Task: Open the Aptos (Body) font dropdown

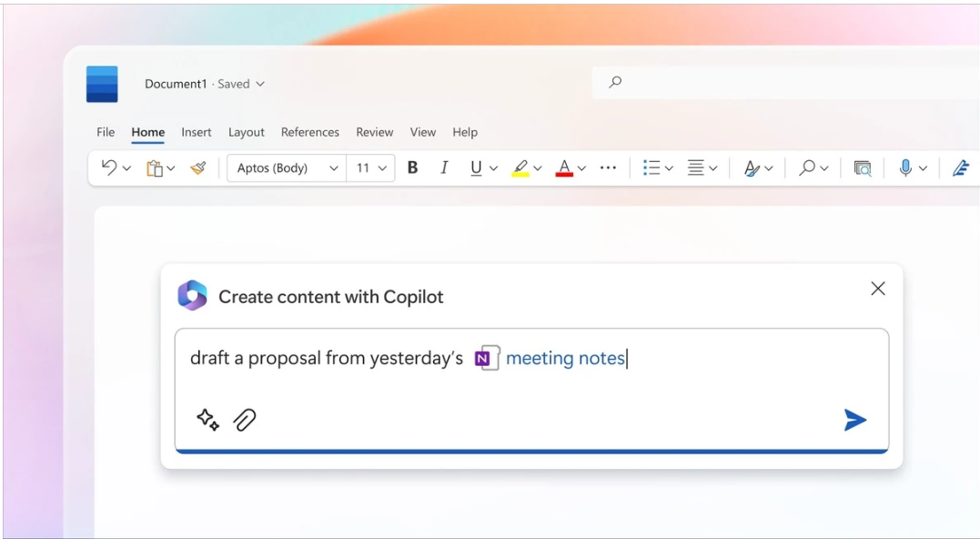Action: [x=287, y=168]
